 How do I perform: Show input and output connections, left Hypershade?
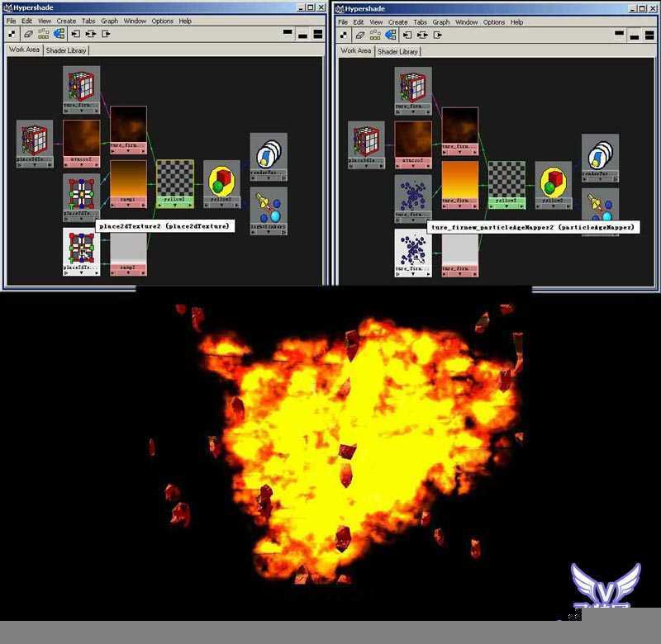point(91,34)
